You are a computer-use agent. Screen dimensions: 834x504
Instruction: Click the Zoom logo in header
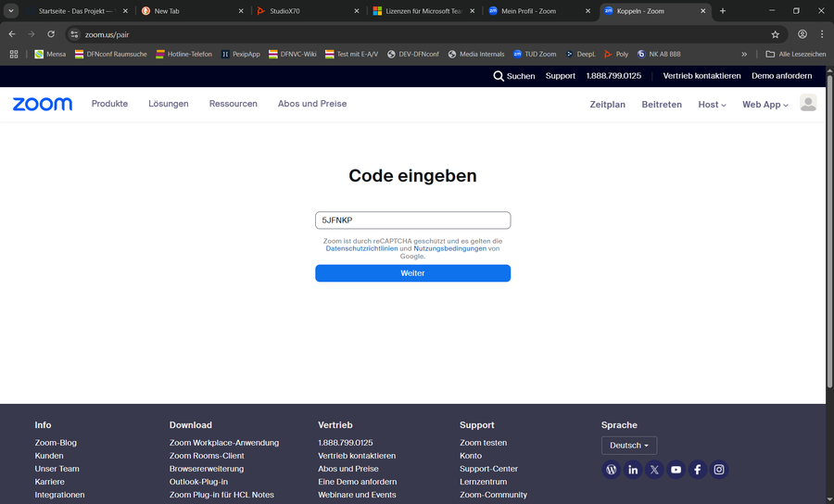42,104
